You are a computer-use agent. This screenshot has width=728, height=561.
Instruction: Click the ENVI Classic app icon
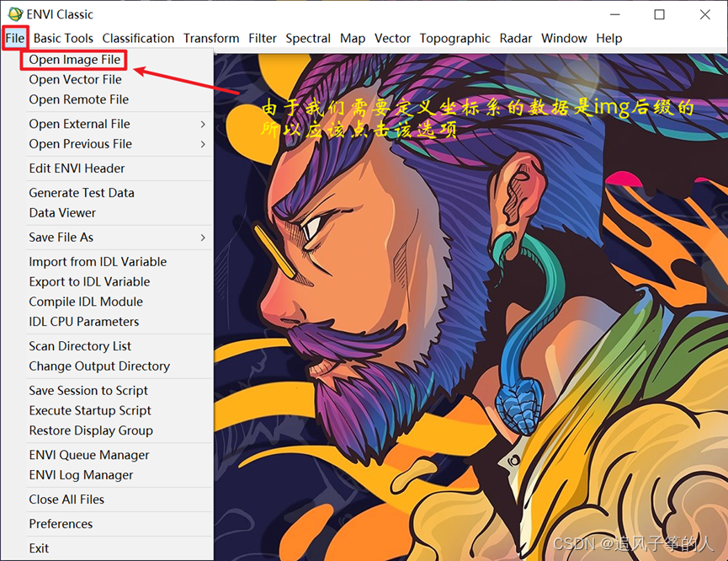15,14
